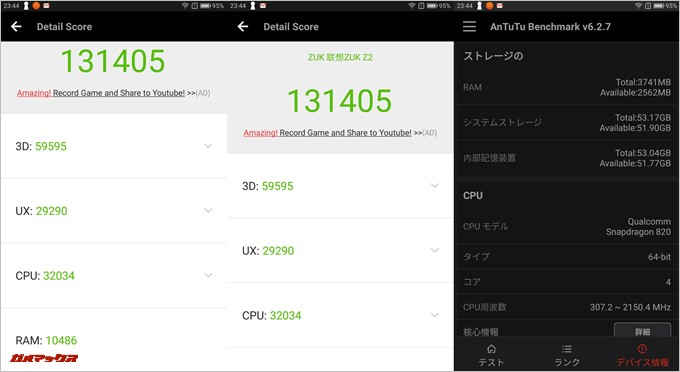Tap Detail Score title in left screen
The image size is (680, 372).
pyautogui.click(x=64, y=26)
